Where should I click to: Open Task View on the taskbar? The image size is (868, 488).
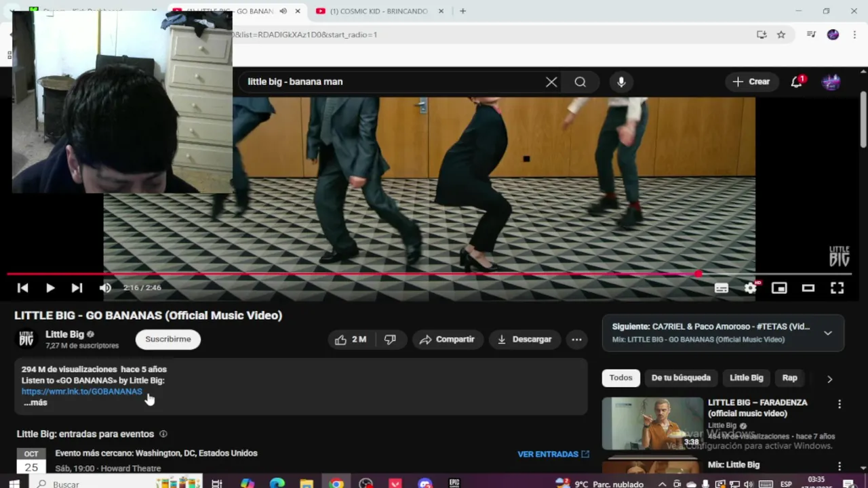tap(217, 484)
